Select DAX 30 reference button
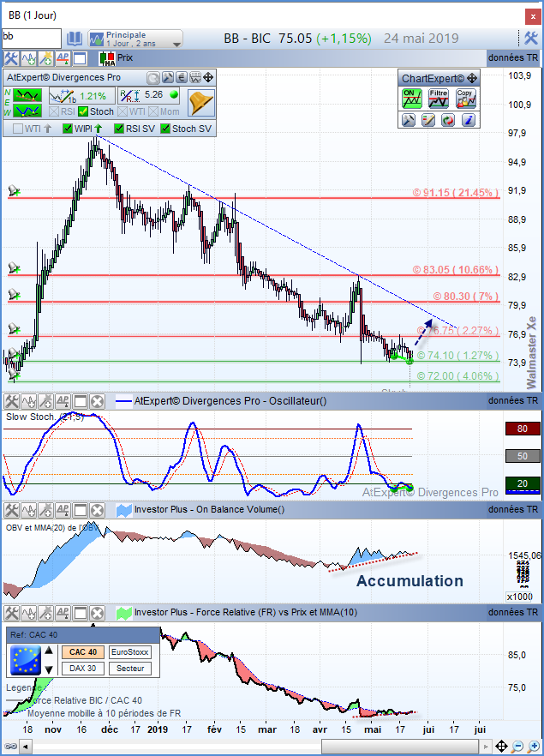Screen dimensions: 544x756 point(83,669)
